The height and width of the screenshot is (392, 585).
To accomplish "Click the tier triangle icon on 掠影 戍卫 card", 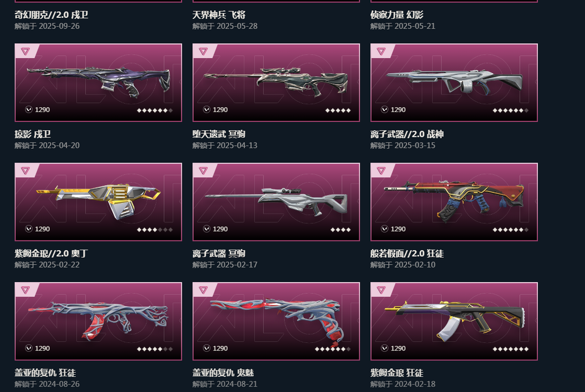I will pyautogui.click(x=25, y=51).
